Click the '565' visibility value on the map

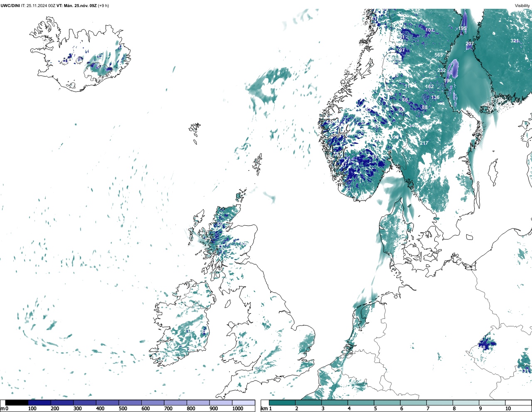click(438, 55)
